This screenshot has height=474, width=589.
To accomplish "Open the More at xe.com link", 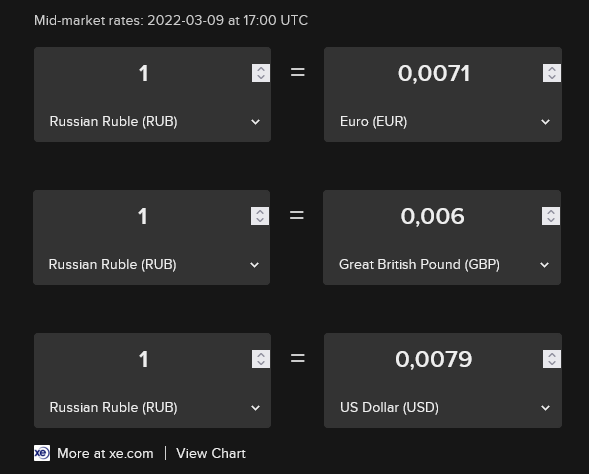I will click(x=105, y=453).
